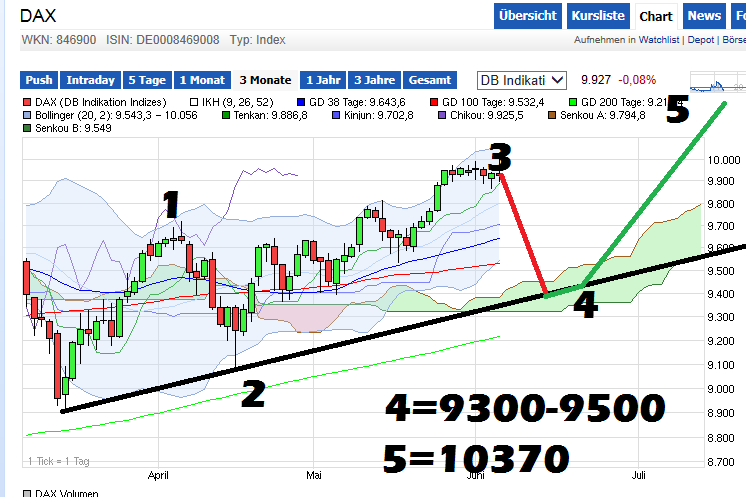Select the 3 Monate timeframe
This screenshot has width=746, height=497.
[265, 80]
